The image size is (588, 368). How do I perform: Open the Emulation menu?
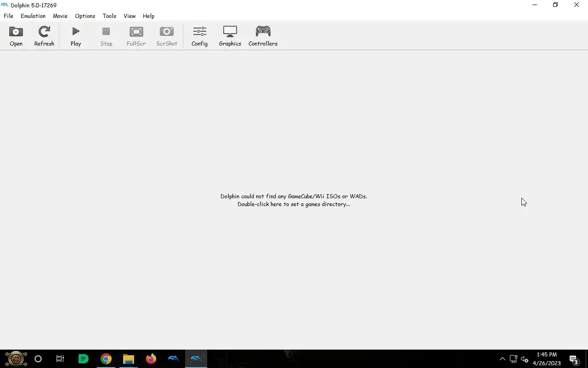click(x=33, y=16)
